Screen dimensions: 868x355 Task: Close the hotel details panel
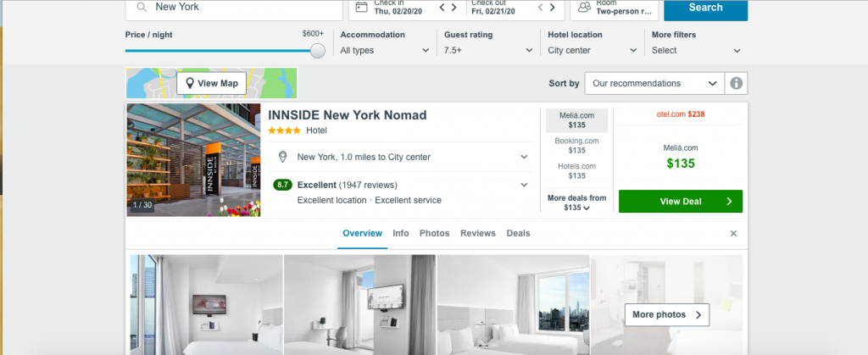(x=733, y=233)
